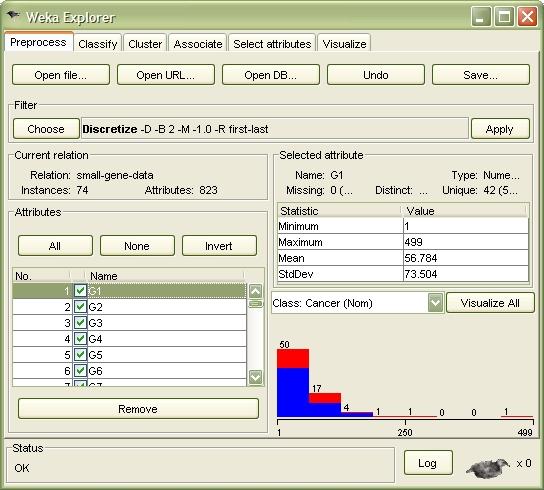Select attribute row G4

point(129,339)
